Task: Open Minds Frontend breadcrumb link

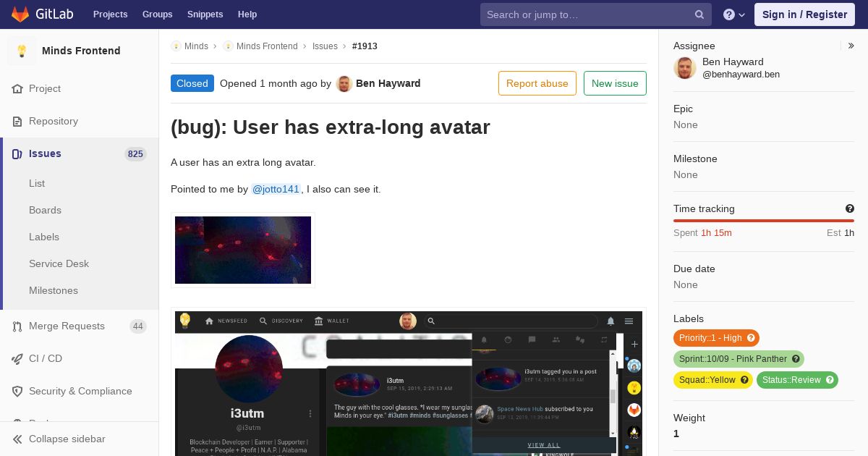Action: point(267,46)
